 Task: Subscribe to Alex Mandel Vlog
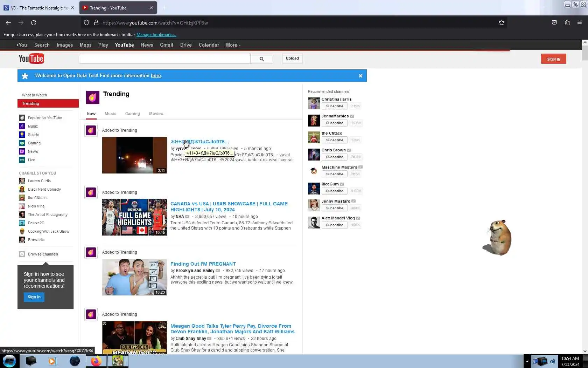335,225
